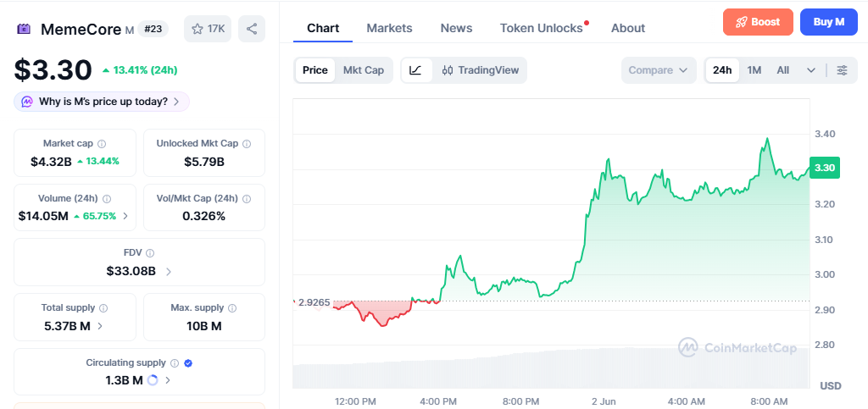Expand Volume (24h) details chevron
The width and height of the screenshot is (868, 409).
pos(125,216)
